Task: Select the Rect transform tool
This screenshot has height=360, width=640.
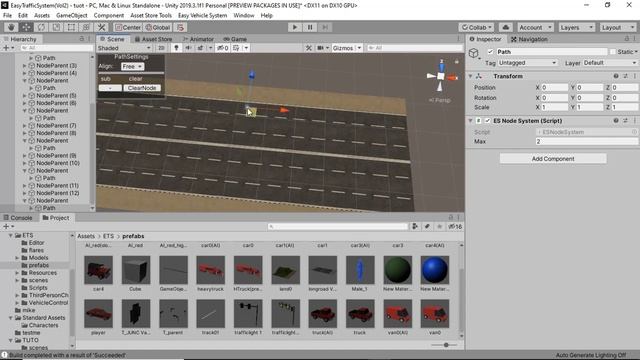Action: click(71, 27)
